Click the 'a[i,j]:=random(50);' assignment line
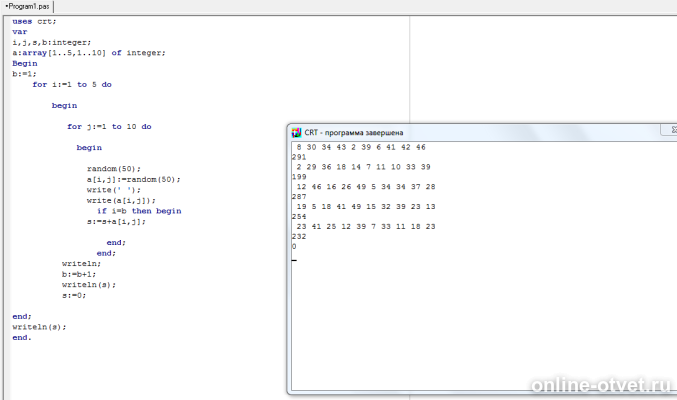 (x=133, y=179)
